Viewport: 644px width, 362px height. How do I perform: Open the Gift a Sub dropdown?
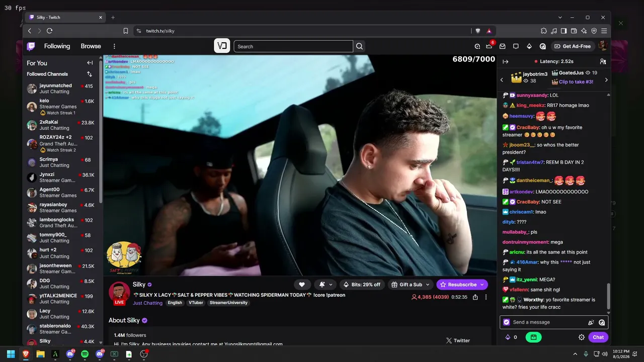410,285
